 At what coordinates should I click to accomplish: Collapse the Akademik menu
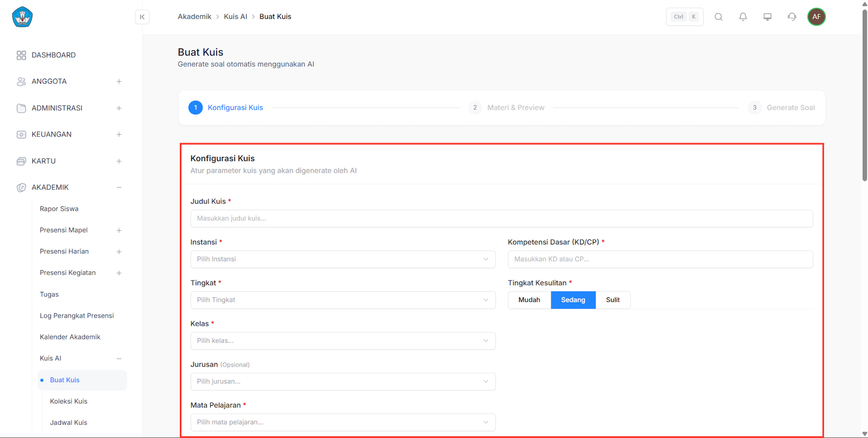[x=119, y=187]
